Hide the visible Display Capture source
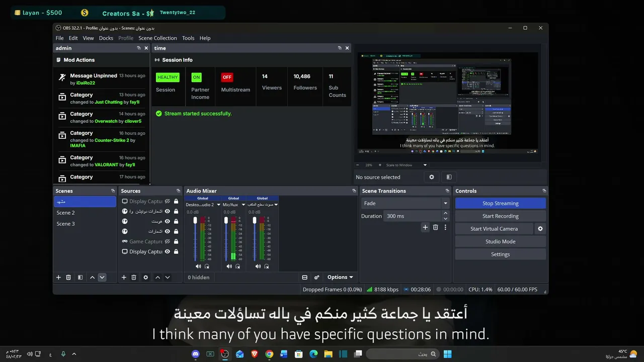 [x=168, y=251]
